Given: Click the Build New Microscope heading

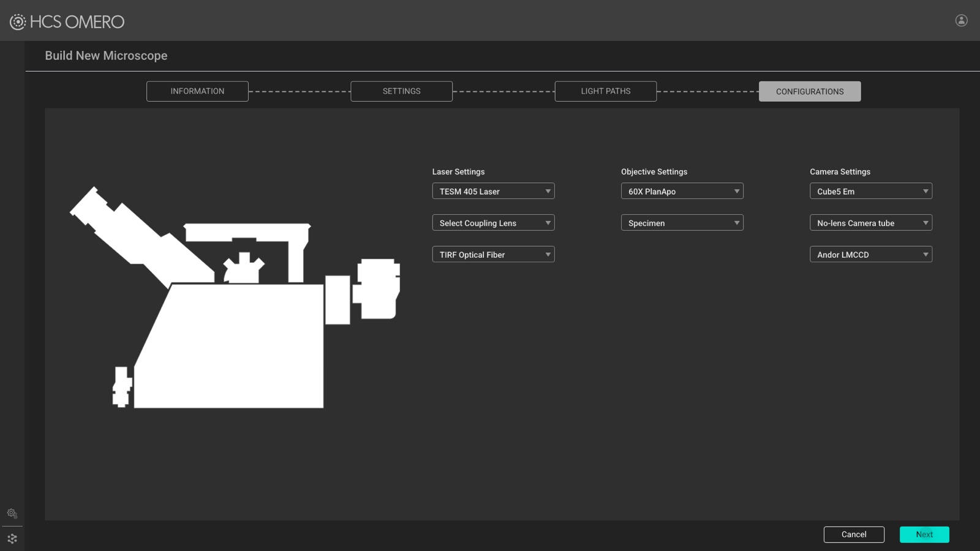Looking at the screenshot, I should point(106,56).
